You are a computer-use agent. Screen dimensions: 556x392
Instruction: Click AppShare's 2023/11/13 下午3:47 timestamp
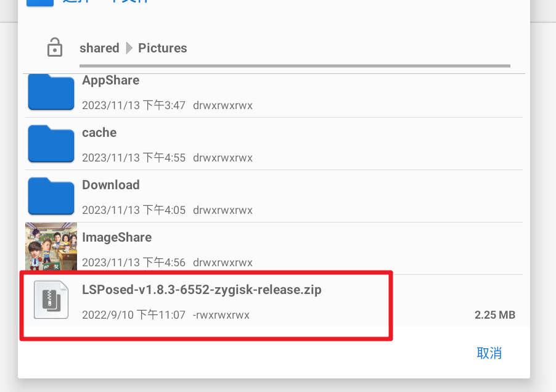pyautogui.click(x=134, y=105)
